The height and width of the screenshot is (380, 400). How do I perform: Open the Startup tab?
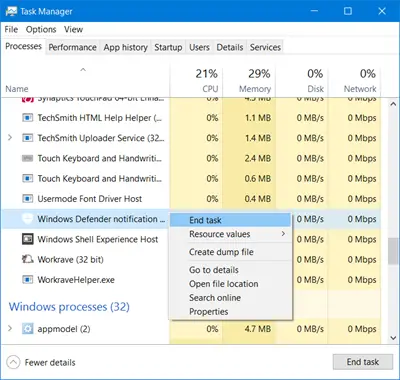(168, 47)
